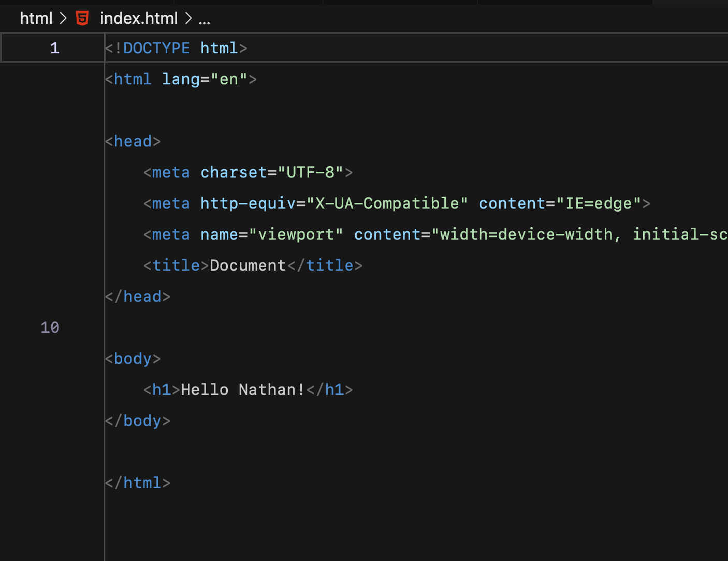Click the h1 opening tag
Viewport: 728px width, 561px height.
161,389
